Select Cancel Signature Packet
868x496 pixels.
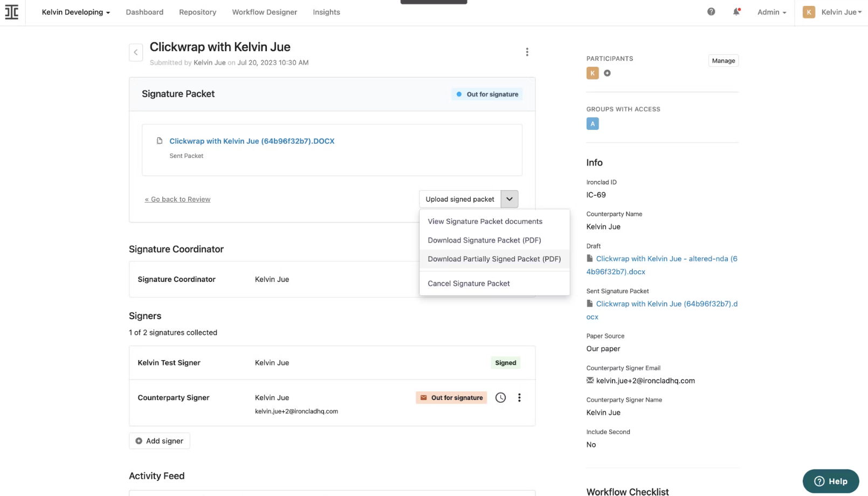494,284
